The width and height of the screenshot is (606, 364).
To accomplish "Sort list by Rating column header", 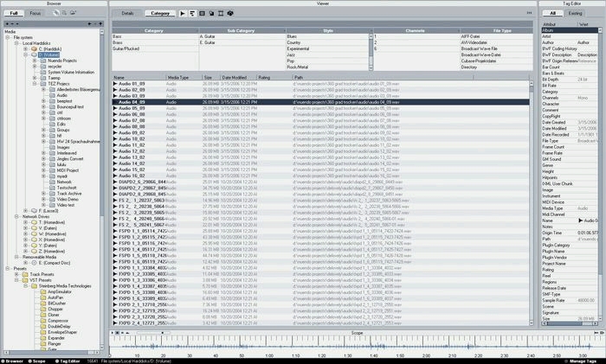I will point(274,77).
